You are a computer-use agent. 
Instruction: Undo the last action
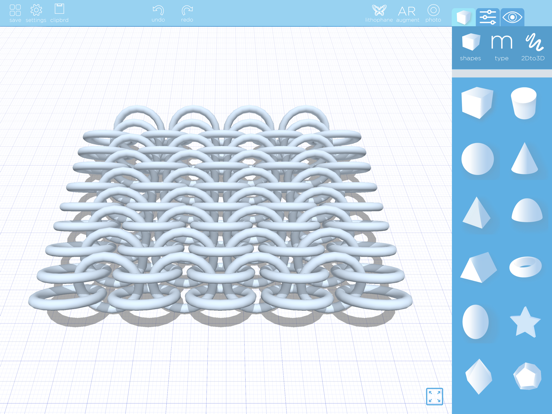point(158,13)
